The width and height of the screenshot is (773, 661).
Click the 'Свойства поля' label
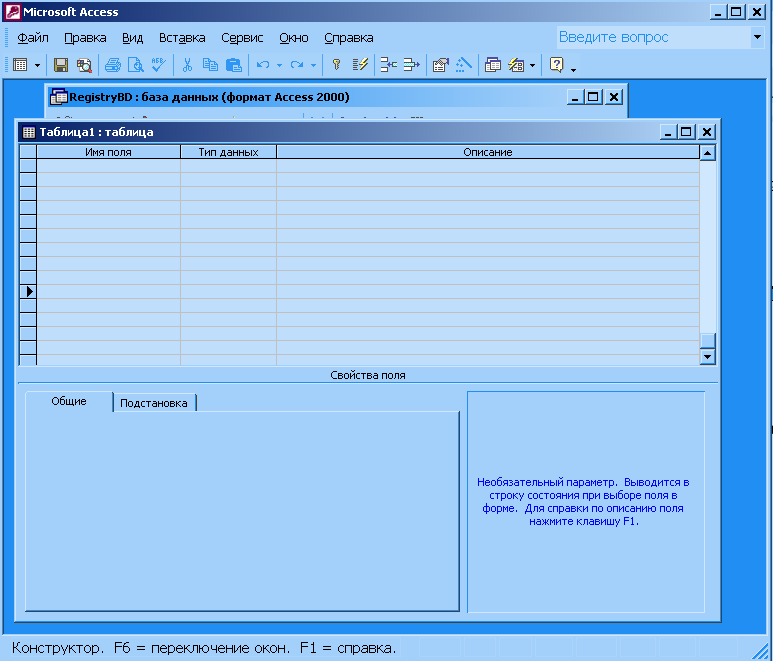coord(368,375)
